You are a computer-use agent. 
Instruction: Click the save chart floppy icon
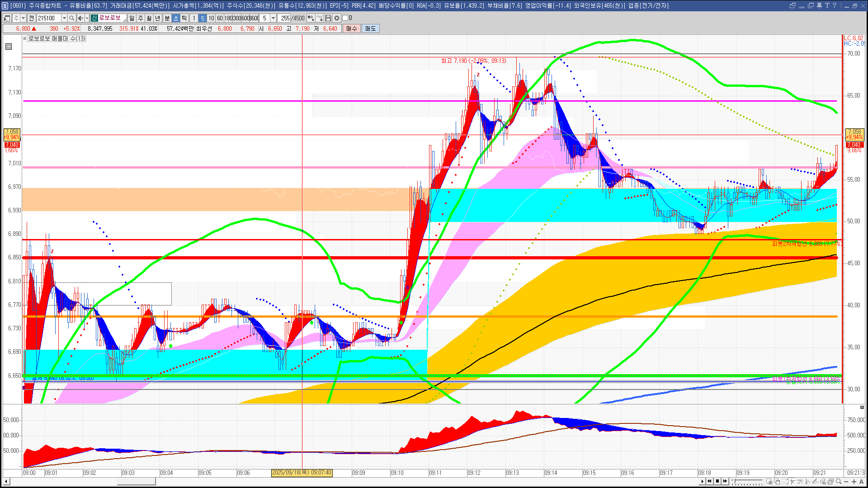pyautogui.click(x=328, y=18)
